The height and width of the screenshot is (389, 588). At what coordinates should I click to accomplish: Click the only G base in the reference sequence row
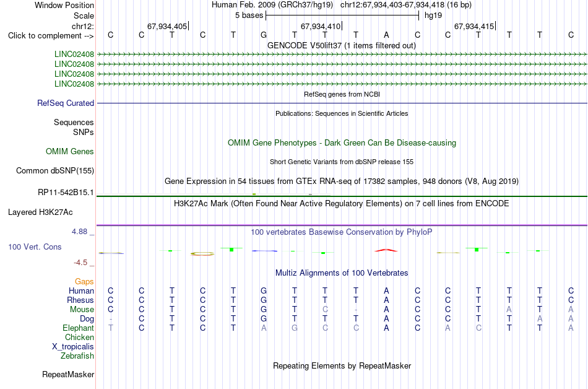click(264, 35)
